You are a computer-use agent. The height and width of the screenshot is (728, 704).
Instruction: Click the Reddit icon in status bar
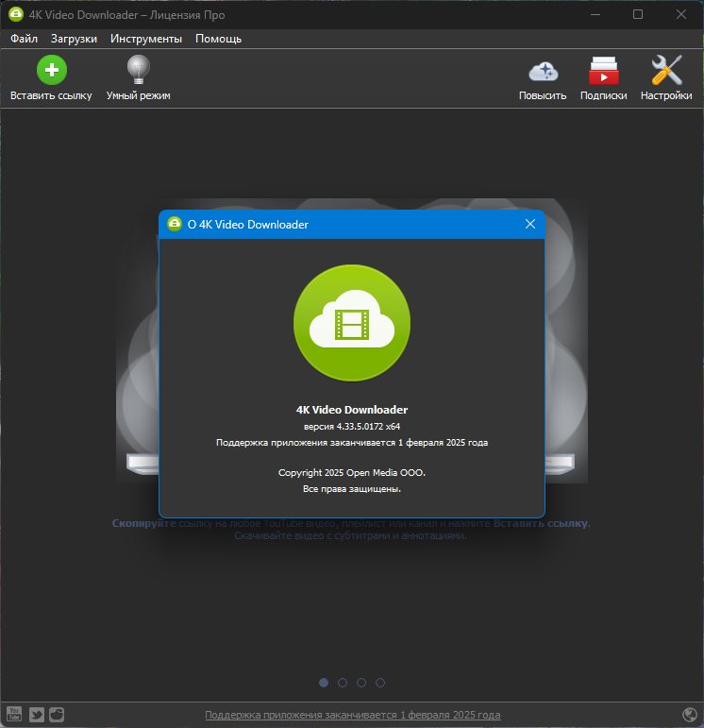(57, 714)
